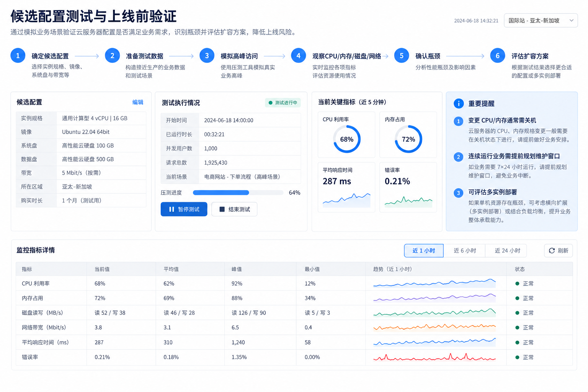Click the reminder 3 badge 可评估多实例部署

tap(458, 193)
